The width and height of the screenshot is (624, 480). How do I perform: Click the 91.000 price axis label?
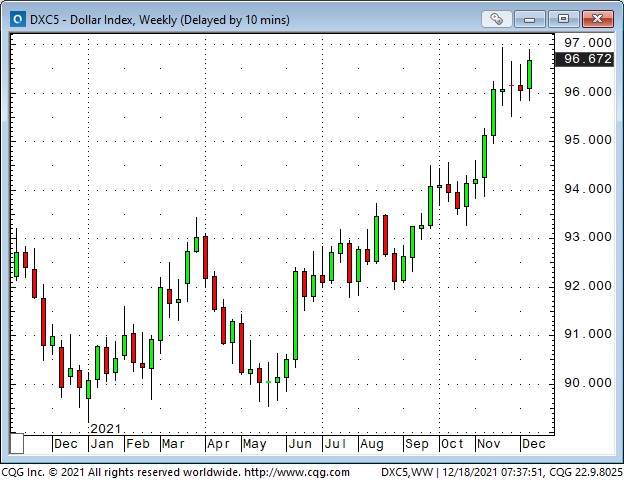click(588, 334)
